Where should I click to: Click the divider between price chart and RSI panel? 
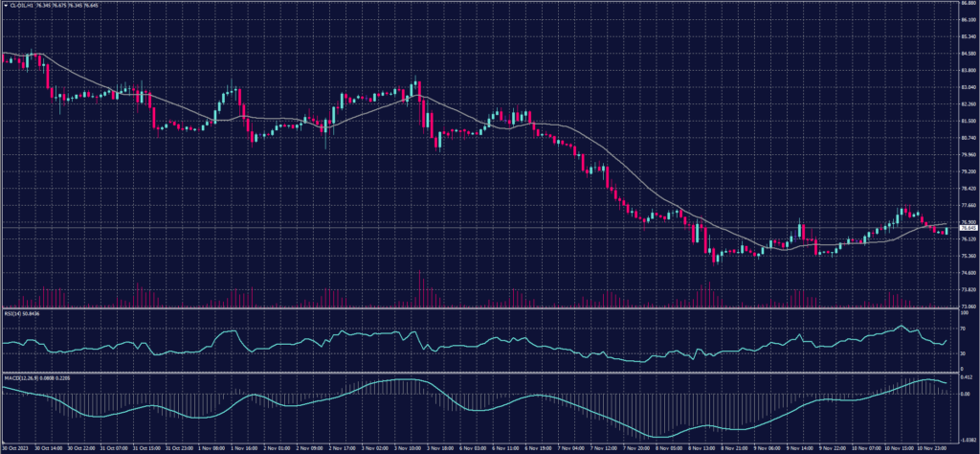[479, 308]
